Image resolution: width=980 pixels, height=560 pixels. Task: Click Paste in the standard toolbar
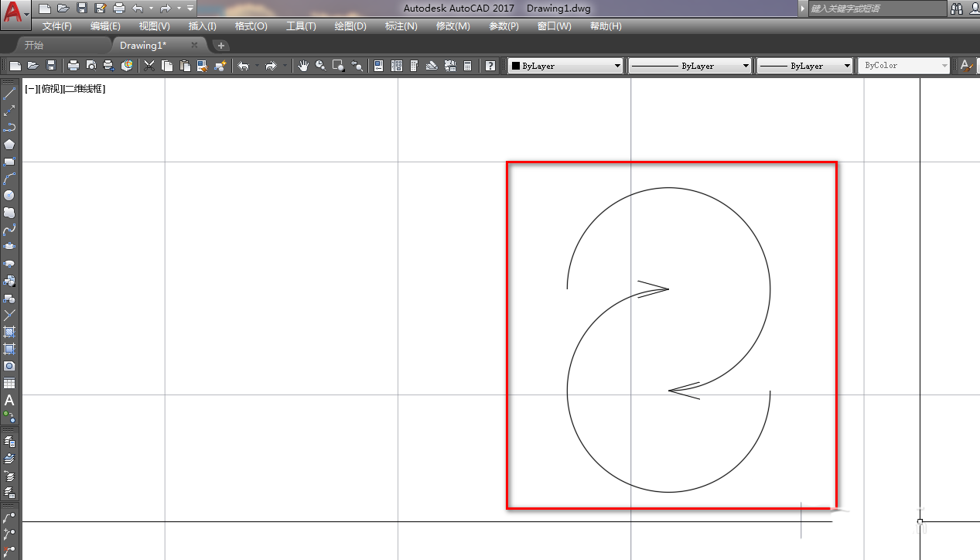185,66
